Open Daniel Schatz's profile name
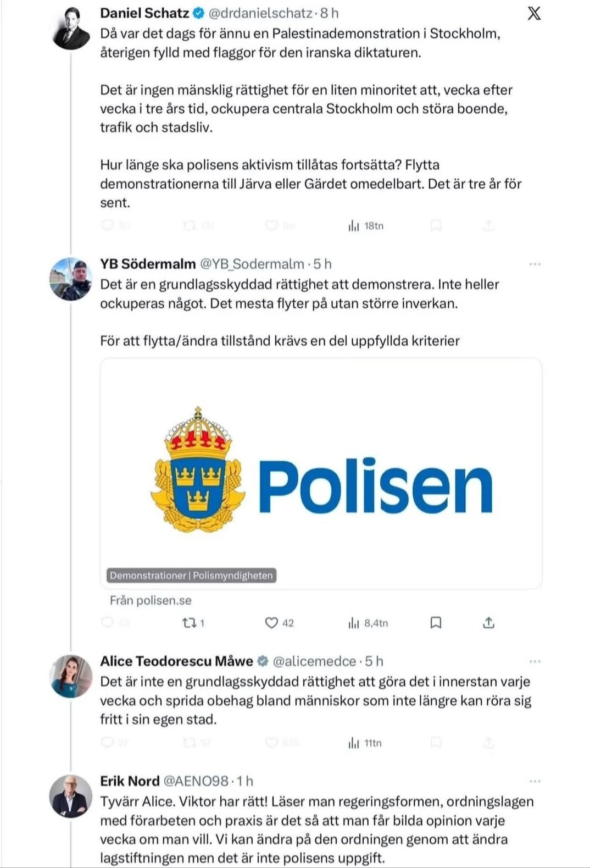 point(144,13)
